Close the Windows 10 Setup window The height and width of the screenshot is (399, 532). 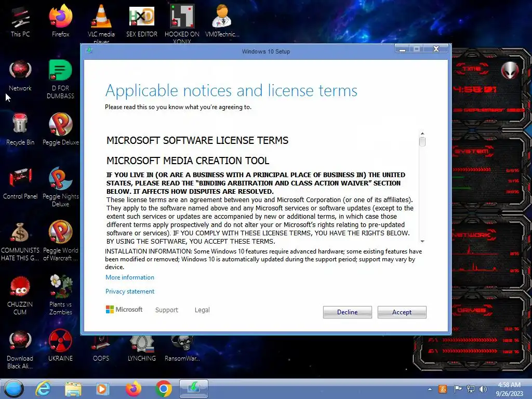point(436,49)
